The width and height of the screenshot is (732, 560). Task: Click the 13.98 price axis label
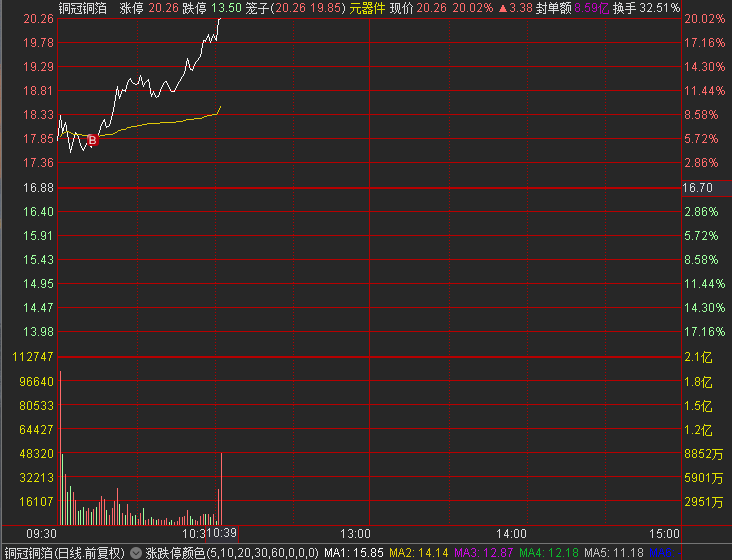(38, 332)
